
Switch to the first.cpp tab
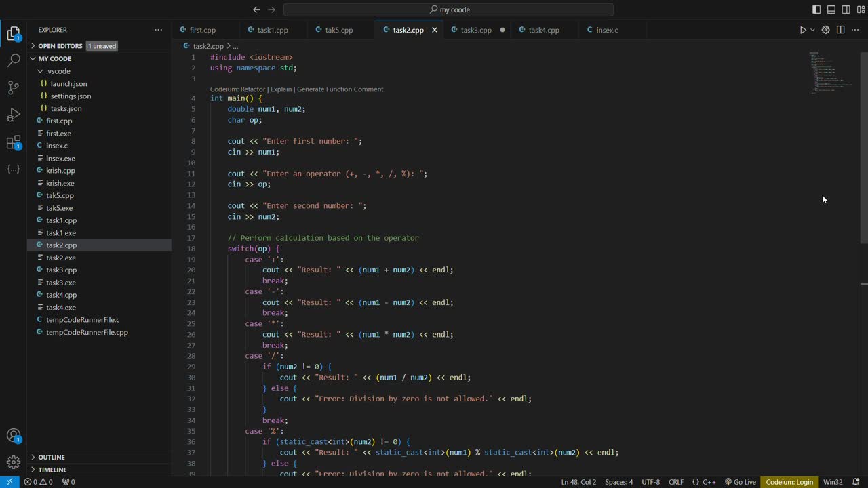click(x=202, y=30)
